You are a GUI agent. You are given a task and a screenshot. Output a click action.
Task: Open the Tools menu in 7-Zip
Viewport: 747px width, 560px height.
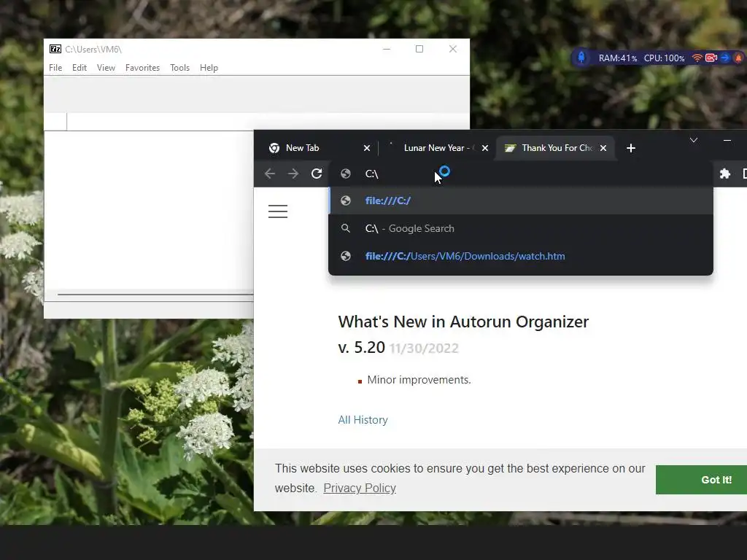(179, 68)
